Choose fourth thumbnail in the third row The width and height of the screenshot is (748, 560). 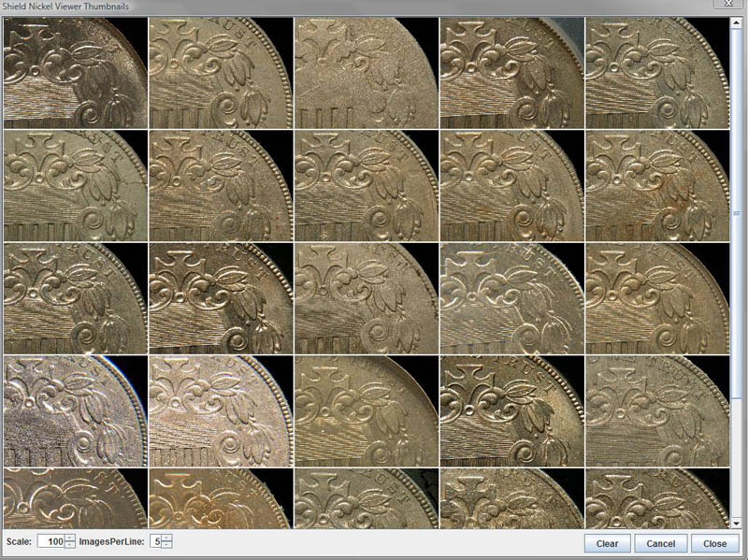point(511,298)
